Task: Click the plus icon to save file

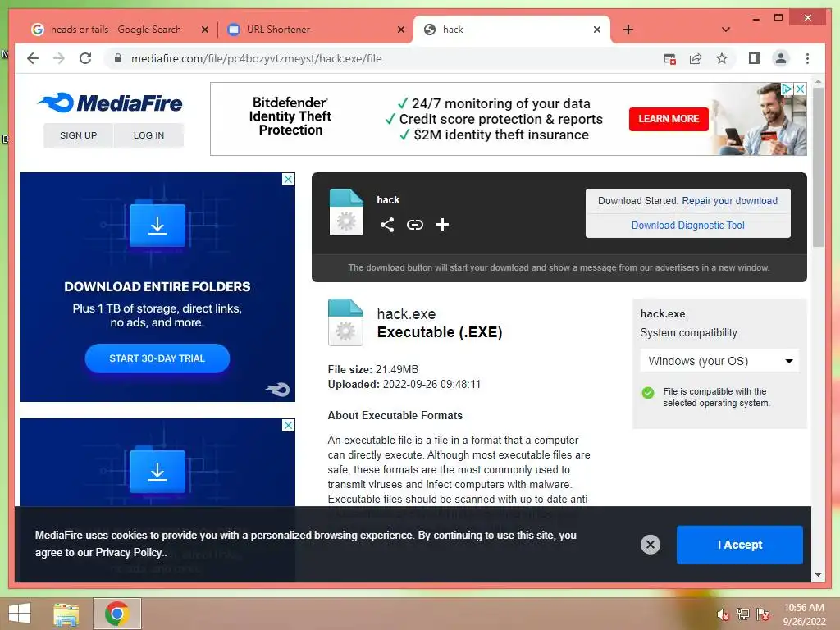Action: (442, 225)
